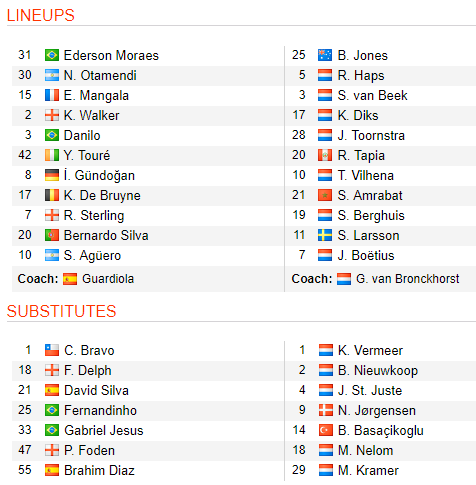This screenshot has height=485, width=476.
Task: Open S. Agüero player page
Action: coord(92,256)
